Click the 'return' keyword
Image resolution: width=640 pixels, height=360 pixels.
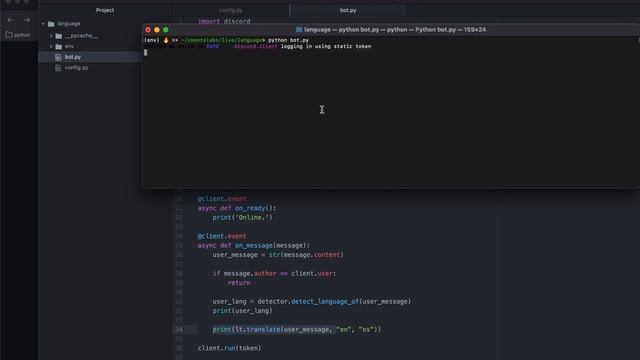[239, 283]
